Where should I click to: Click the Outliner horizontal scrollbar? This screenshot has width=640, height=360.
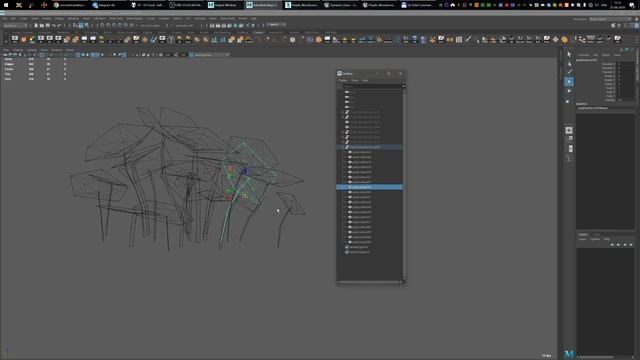pos(370,282)
